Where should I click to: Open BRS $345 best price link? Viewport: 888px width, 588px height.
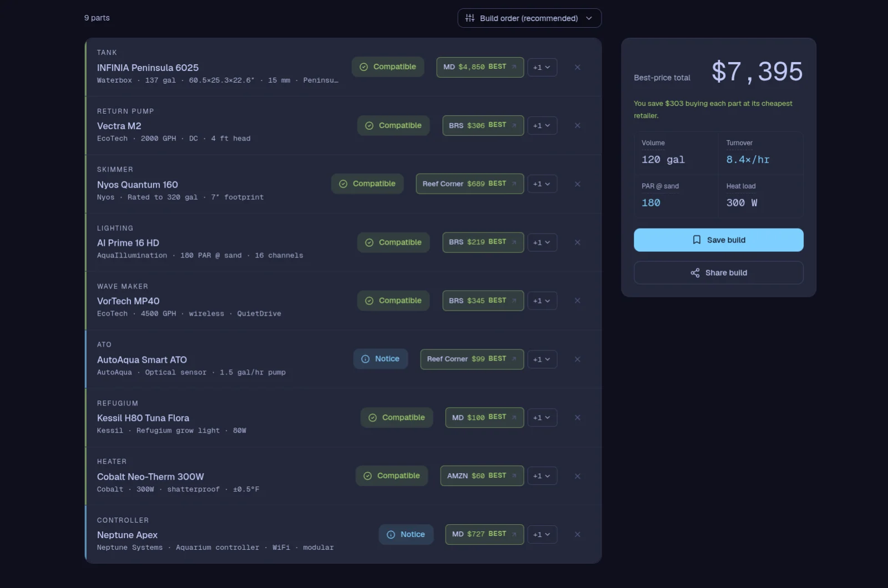[x=483, y=301]
